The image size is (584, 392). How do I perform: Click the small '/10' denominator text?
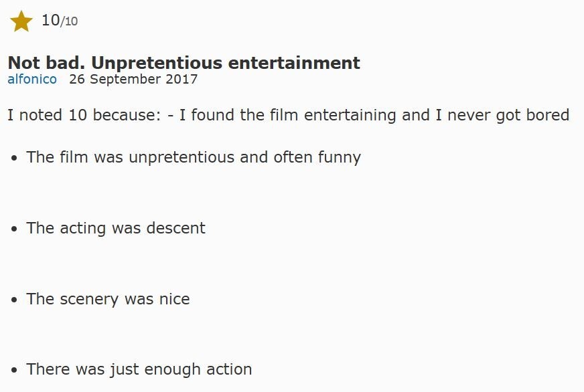click(69, 21)
